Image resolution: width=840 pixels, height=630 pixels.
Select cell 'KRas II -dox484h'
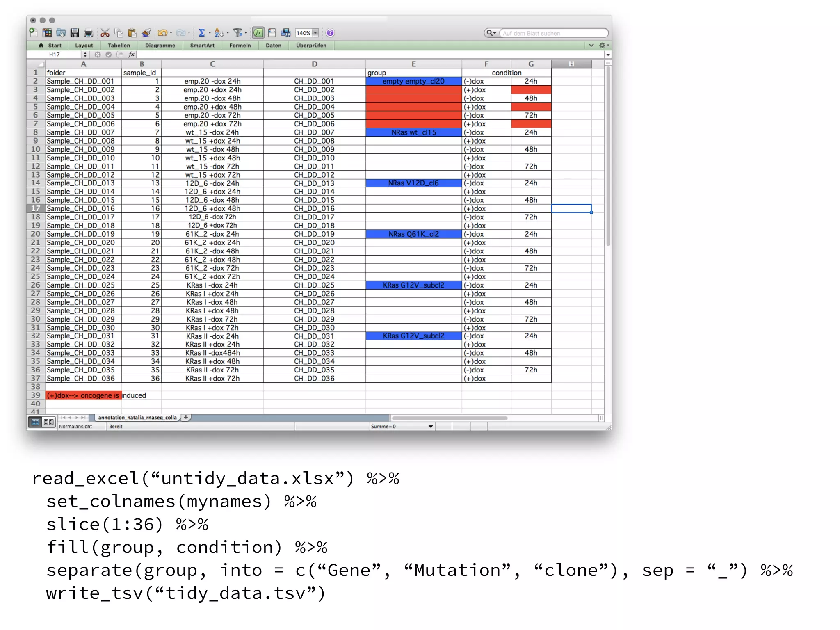[x=212, y=353]
